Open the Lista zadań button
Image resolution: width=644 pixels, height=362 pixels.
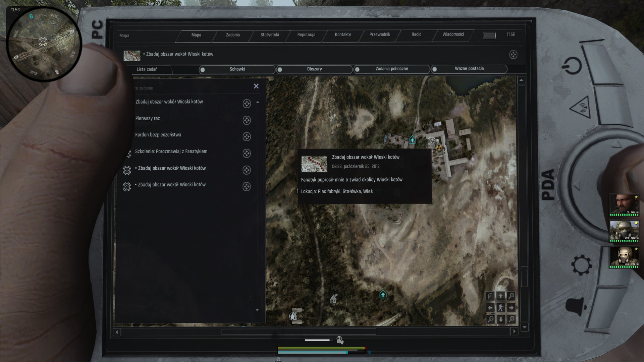[147, 69]
